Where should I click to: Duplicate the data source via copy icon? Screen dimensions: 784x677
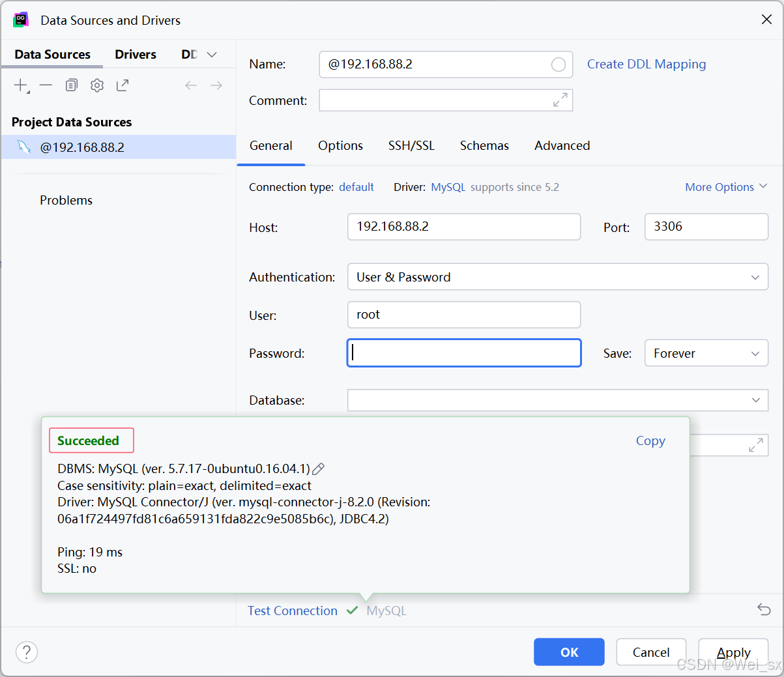(70, 85)
